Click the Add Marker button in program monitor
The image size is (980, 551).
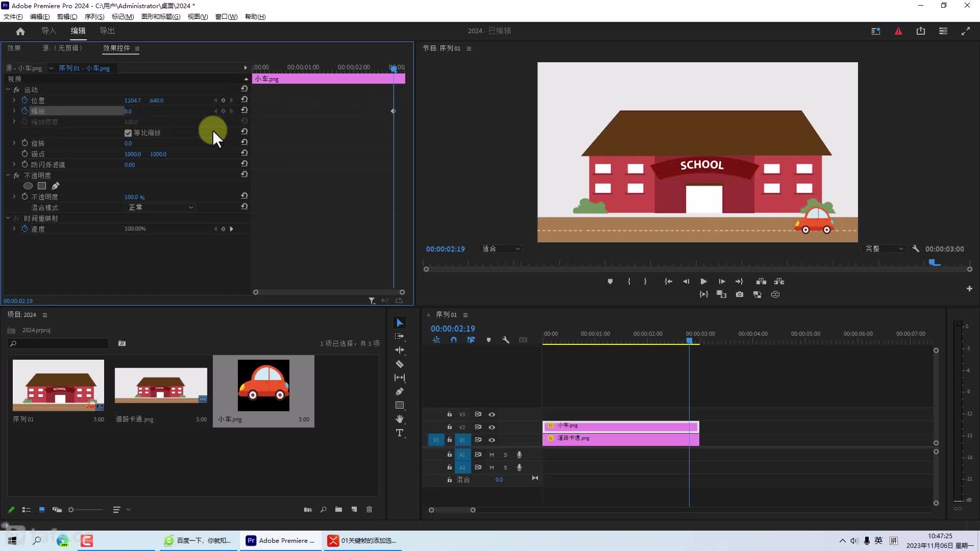tap(610, 282)
